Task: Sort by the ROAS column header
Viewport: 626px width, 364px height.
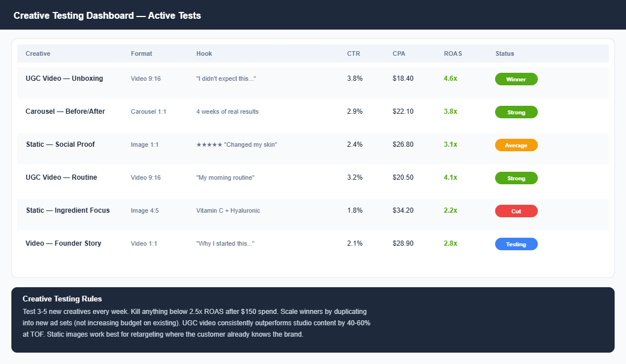Action: click(452, 53)
